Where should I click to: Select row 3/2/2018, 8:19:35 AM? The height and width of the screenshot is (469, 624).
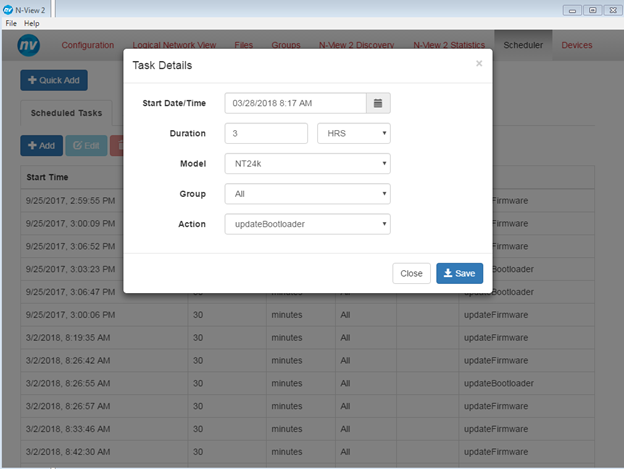[x=308, y=338]
